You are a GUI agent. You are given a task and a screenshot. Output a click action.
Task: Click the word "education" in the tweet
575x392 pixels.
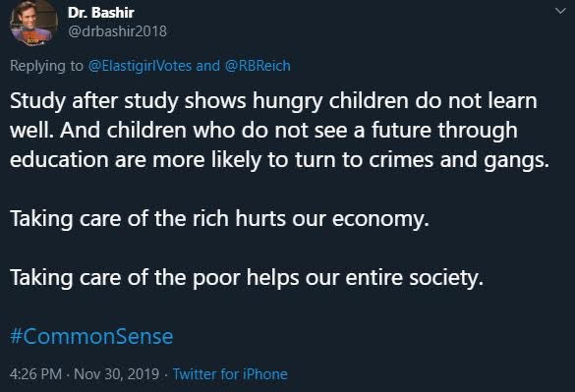(x=59, y=160)
